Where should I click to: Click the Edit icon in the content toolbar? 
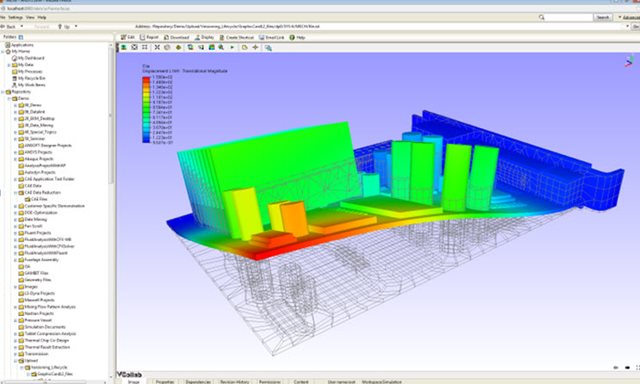[123, 37]
